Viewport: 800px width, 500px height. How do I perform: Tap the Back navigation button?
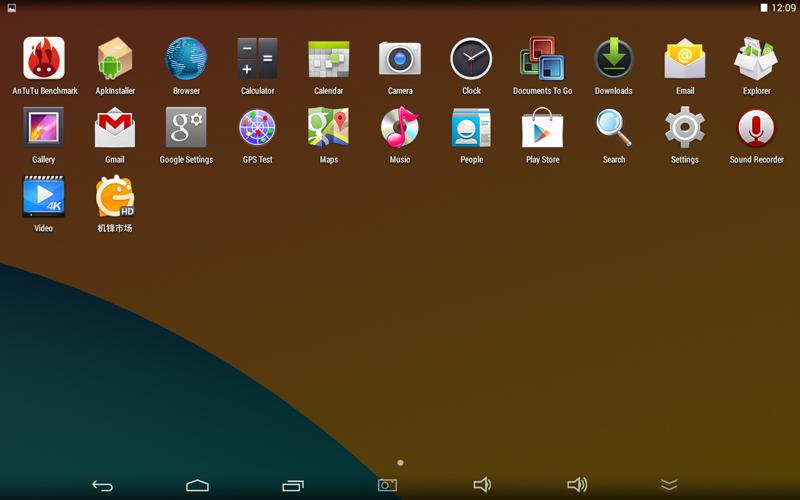click(103, 485)
